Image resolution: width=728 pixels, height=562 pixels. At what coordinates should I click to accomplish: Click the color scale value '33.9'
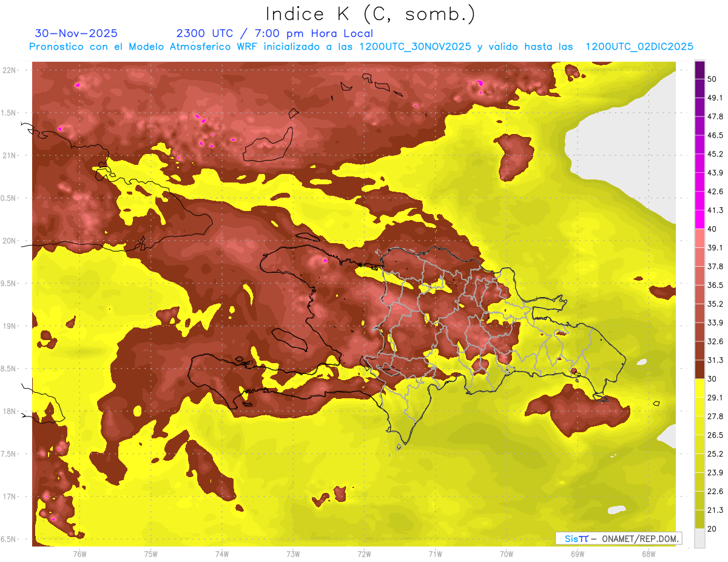(715, 323)
